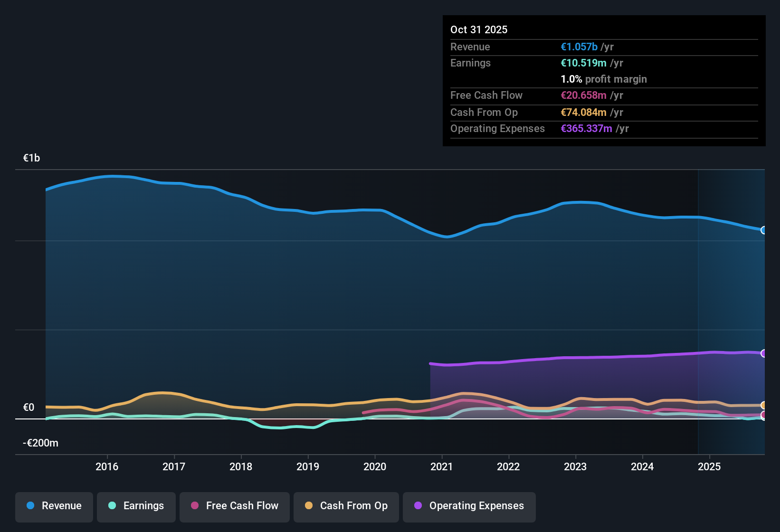
Task: Click the 2016 axis year label
Action: pyautogui.click(x=107, y=466)
